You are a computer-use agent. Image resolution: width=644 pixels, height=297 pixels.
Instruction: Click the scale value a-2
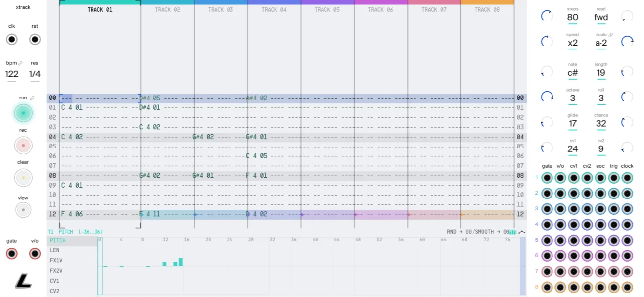[x=601, y=43]
